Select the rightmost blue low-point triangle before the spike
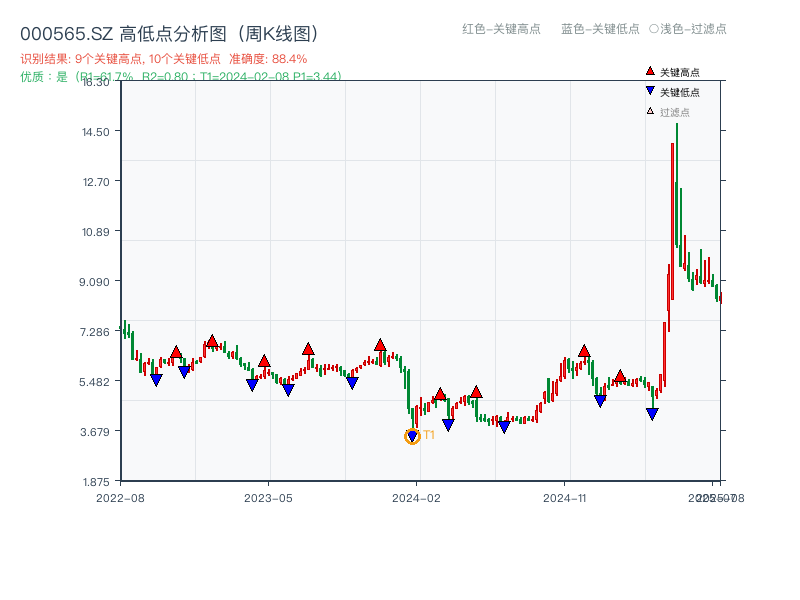 pyautogui.click(x=652, y=414)
